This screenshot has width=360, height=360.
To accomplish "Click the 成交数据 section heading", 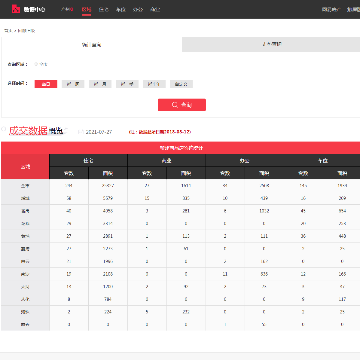I will pos(28,131).
